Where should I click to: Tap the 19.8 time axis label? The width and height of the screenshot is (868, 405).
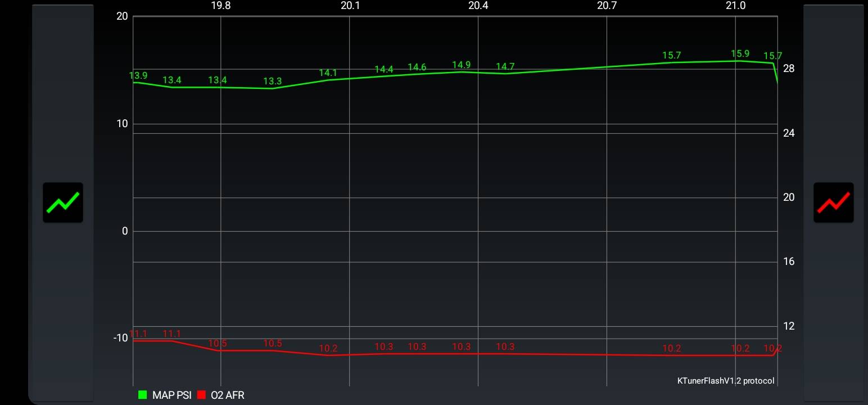tap(220, 6)
